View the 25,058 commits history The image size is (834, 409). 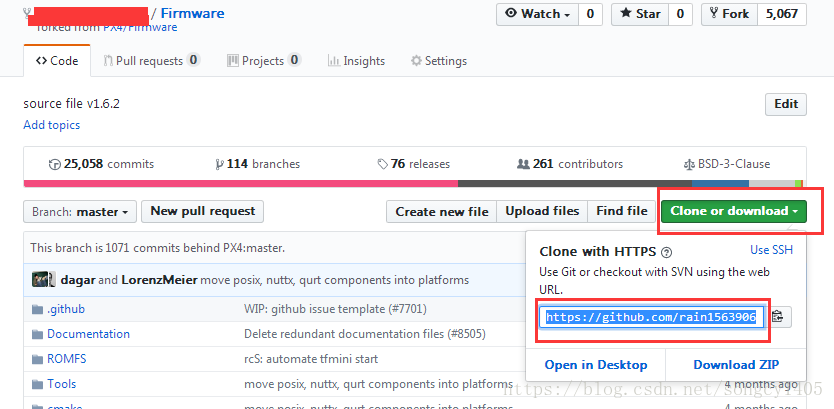(101, 164)
